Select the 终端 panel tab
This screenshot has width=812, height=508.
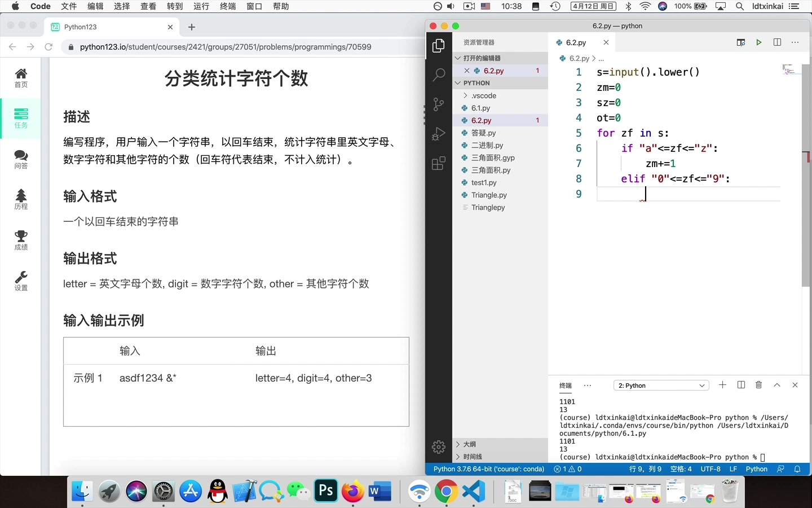coord(566,386)
